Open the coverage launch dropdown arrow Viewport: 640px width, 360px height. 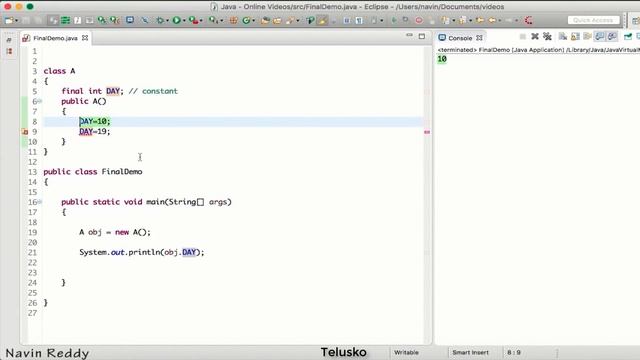201,20
